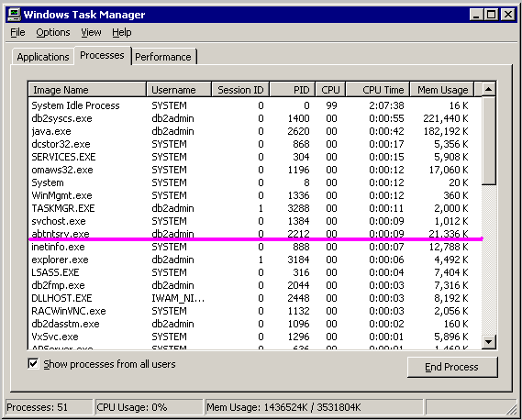Click the 2:07:38 CPU time value
The height and width of the screenshot is (420, 522).
pos(386,105)
